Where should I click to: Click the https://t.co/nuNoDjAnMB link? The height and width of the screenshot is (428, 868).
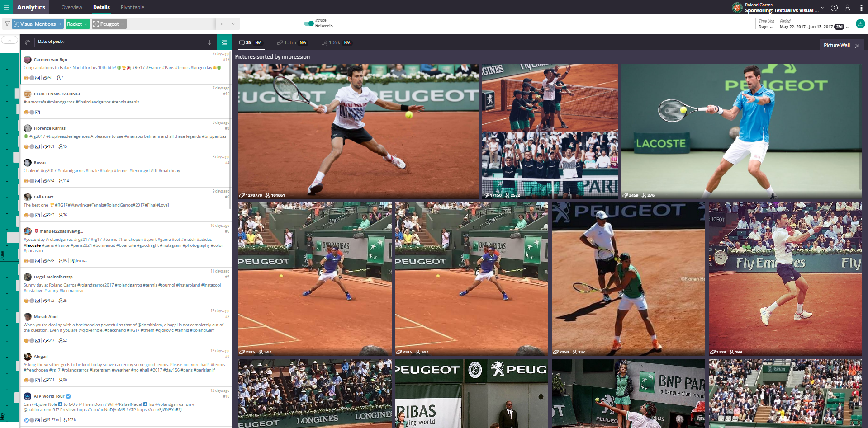(x=101, y=410)
